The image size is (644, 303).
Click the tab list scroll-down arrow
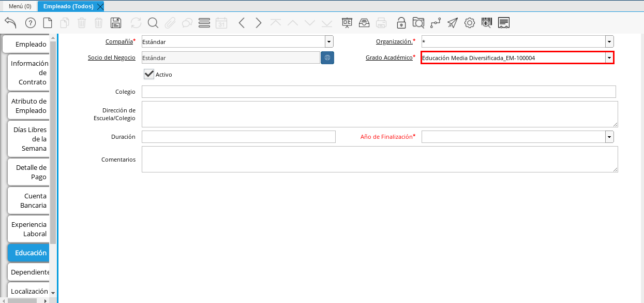click(x=52, y=293)
